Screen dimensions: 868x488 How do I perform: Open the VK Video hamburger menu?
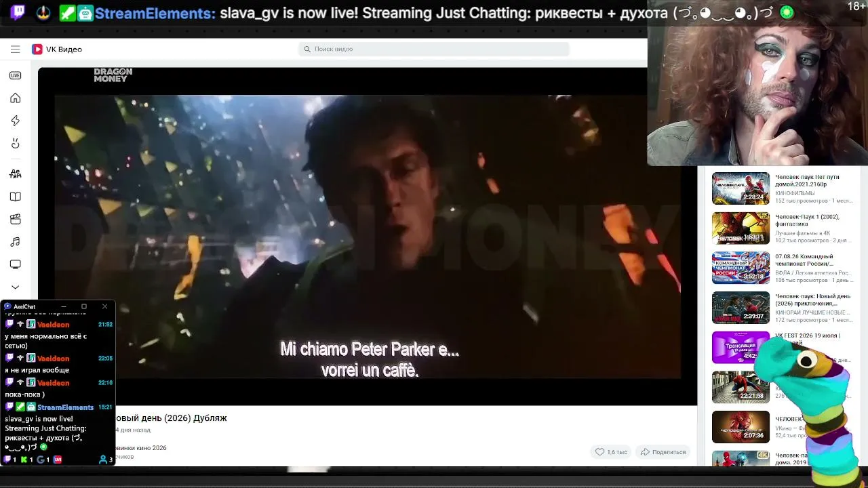click(x=15, y=49)
